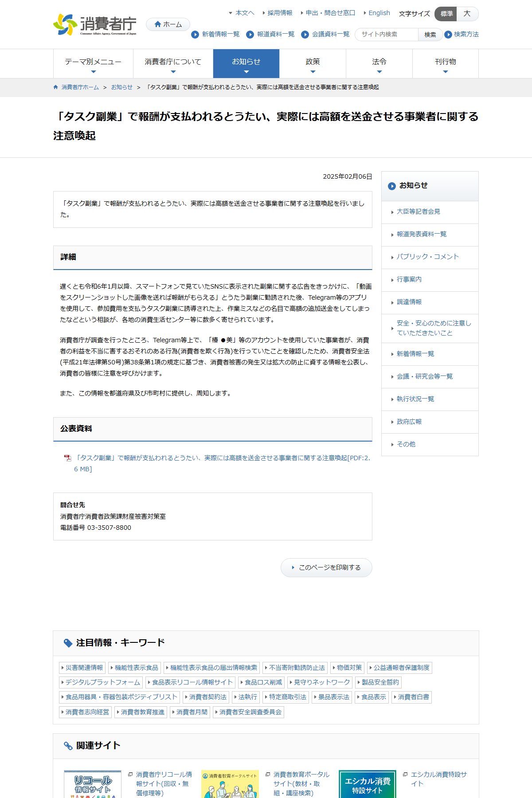Viewport: 532px width, 798px height.
Task: Go to 消費者庁ホーム in breadcrumb
Action: click(x=80, y=87)
